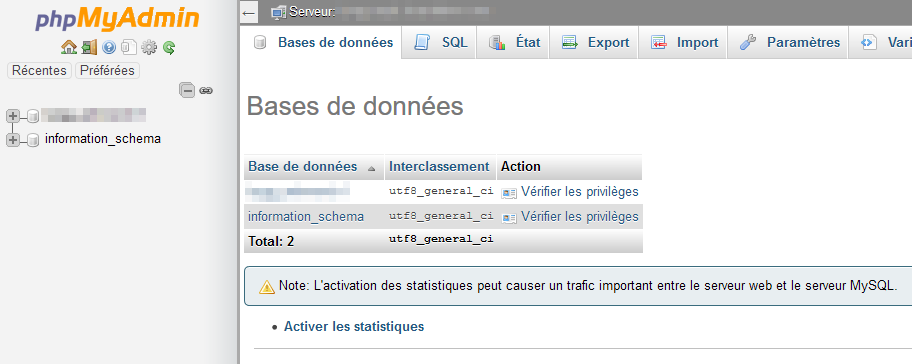Open the Import tab
This screenshot has height=364, width=912.
(683, 42)
